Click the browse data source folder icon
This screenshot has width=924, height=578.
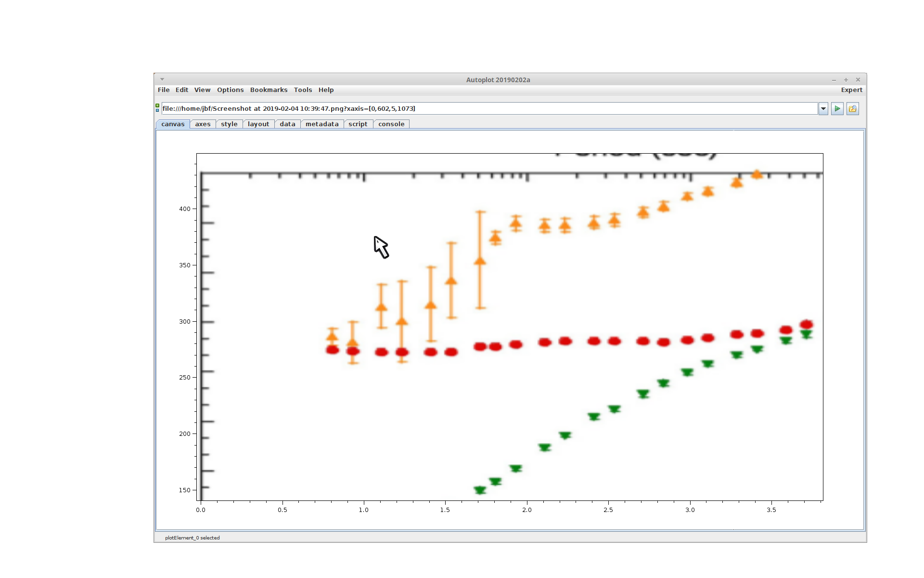[853, 109]
